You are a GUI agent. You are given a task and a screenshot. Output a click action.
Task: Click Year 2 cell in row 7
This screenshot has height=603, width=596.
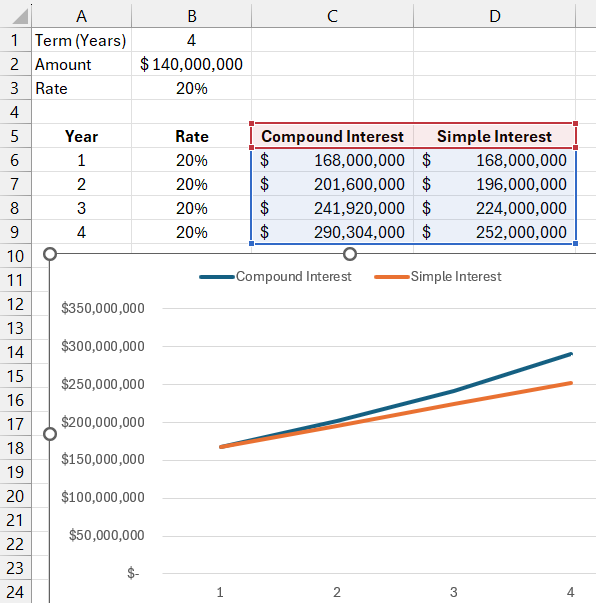[82, 184]
